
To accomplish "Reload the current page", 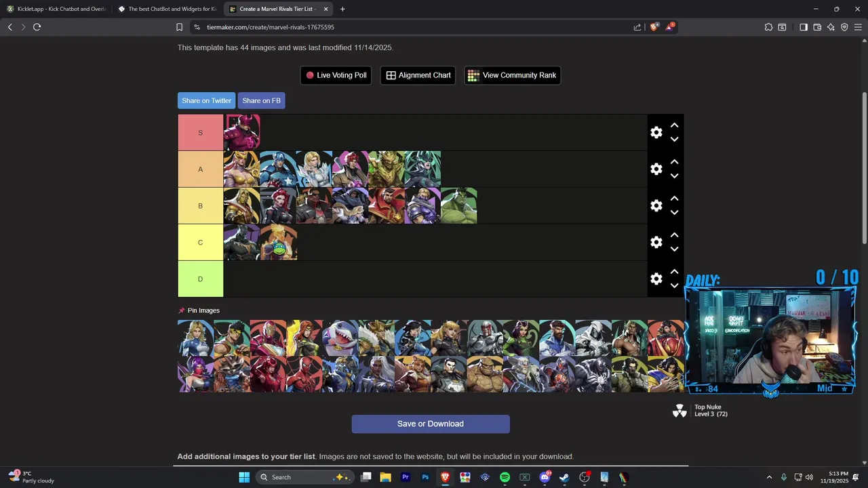I will (37, 27).
